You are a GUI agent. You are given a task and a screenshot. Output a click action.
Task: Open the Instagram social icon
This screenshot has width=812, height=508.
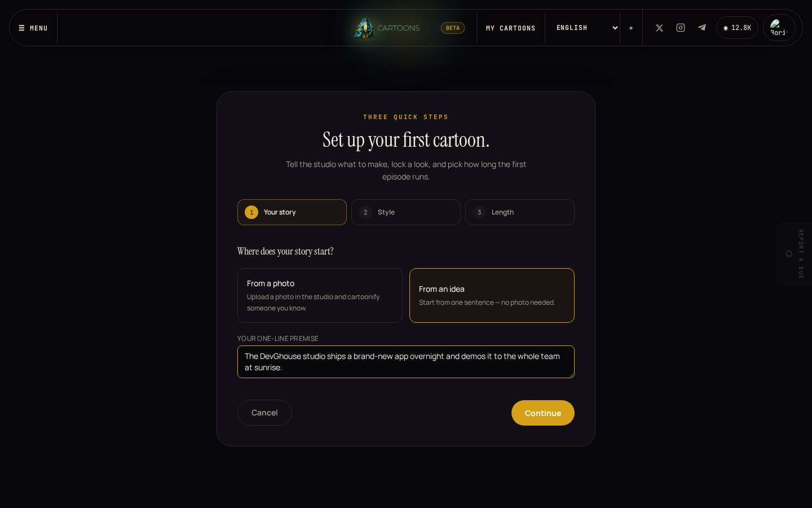pyautogui.click(x=681, y=28)
